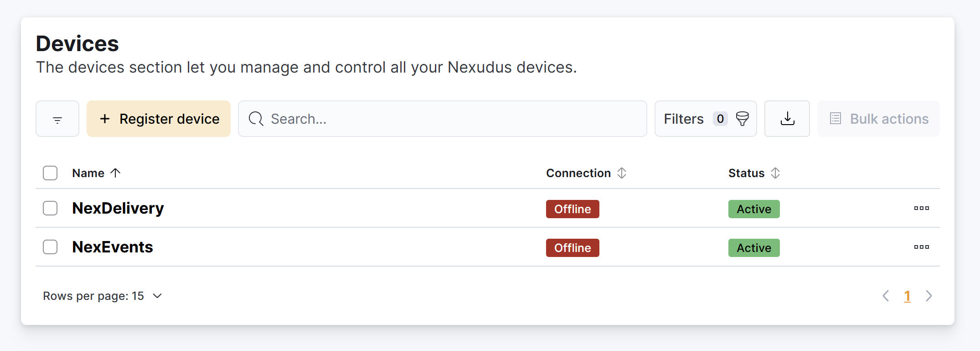Click the funnel icon in Filters
The width and height of the screenshot is (980, 351).
[743, 119]
